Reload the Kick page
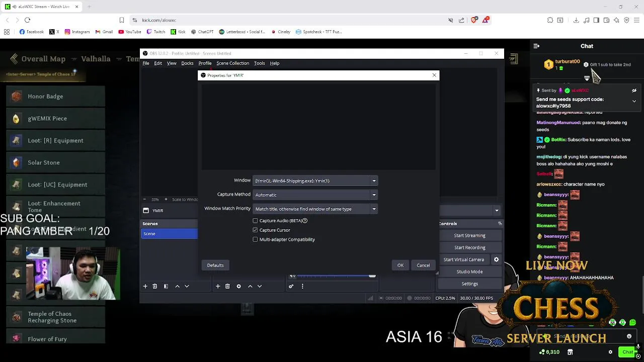 tap(27, 20)
